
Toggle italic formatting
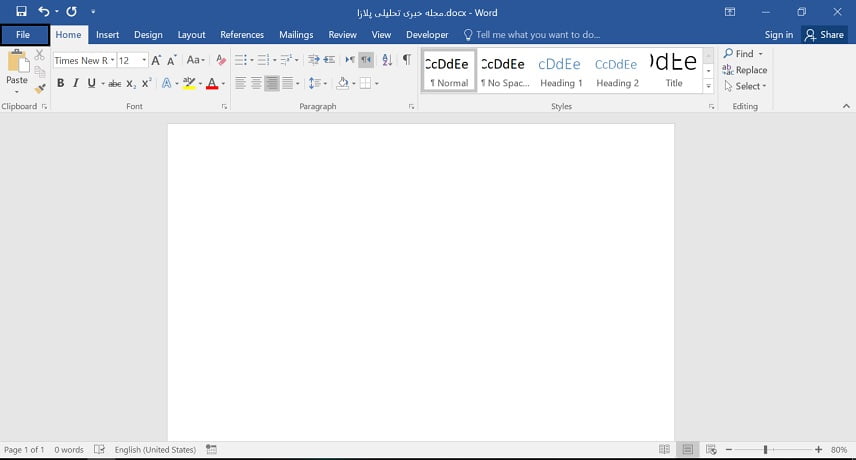tap(76, 83)
